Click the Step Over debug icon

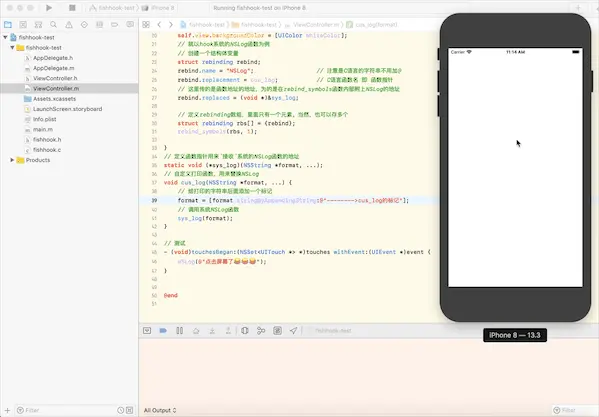point(196,331)
